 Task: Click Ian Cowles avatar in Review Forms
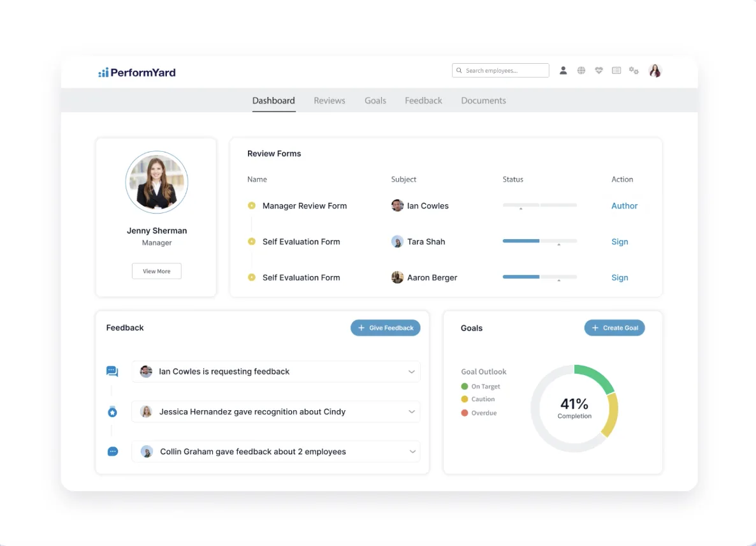tap(397, 205)
